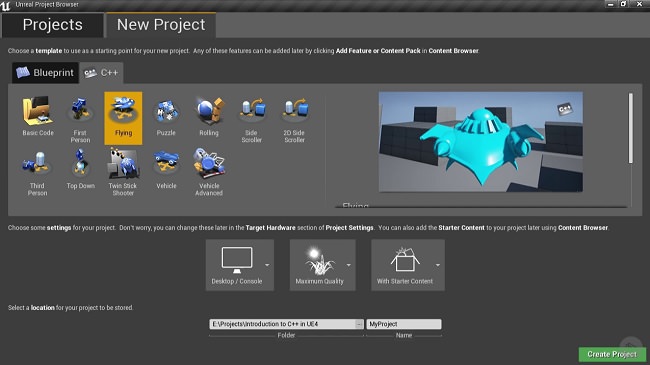The height and width of the screenshot is (365, 650).
Task: Choose the Vehicle Advanced template
Action: pos(209,172)
